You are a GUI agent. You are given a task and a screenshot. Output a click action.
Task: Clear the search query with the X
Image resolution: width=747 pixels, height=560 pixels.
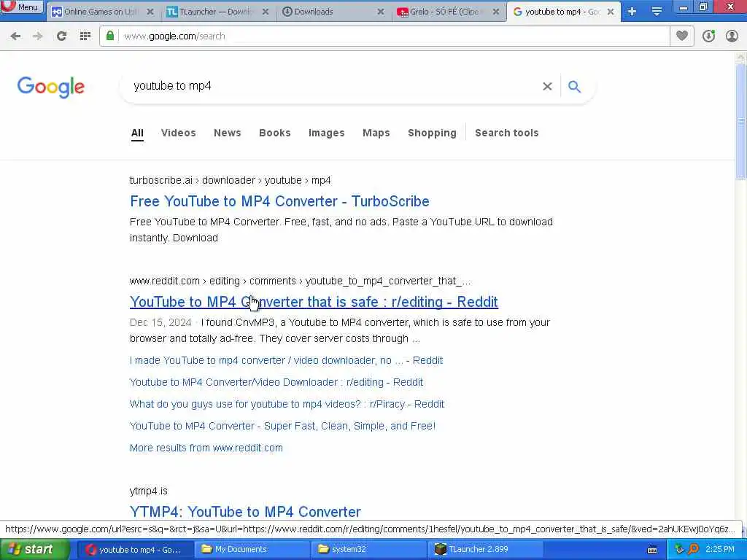[x=547, y=86]
